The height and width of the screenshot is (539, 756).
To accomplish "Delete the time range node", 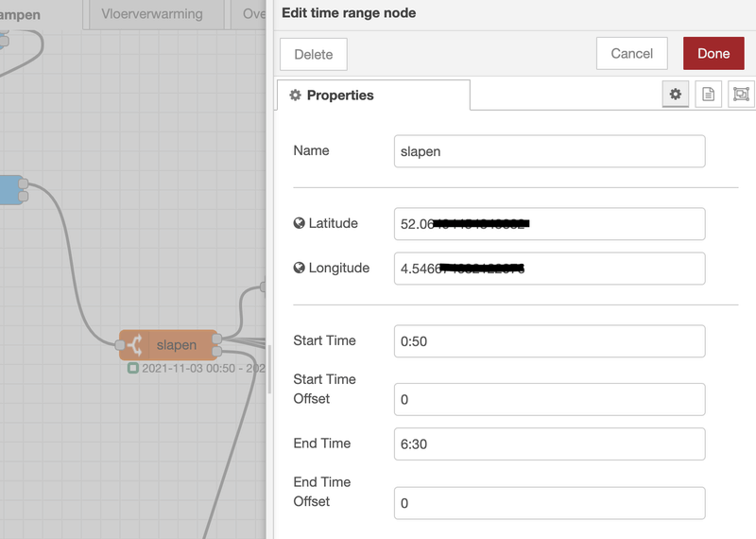I will pos(314,54).
